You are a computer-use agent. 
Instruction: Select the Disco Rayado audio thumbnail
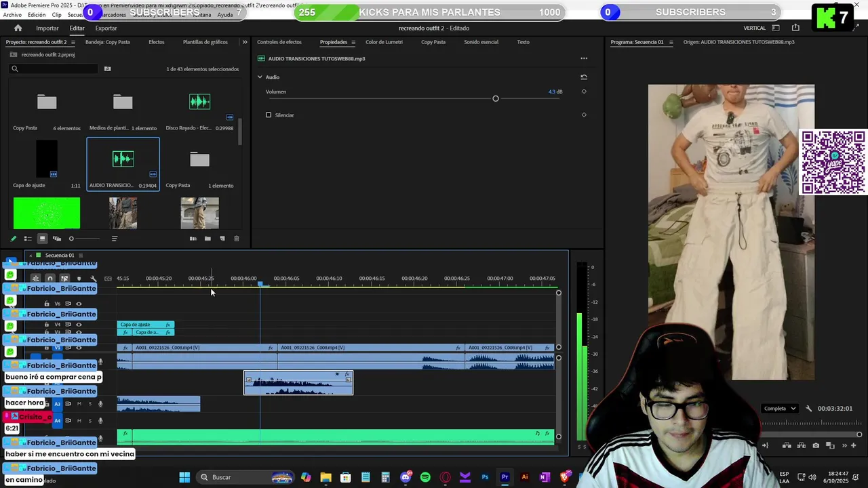(x=199, y=102)
